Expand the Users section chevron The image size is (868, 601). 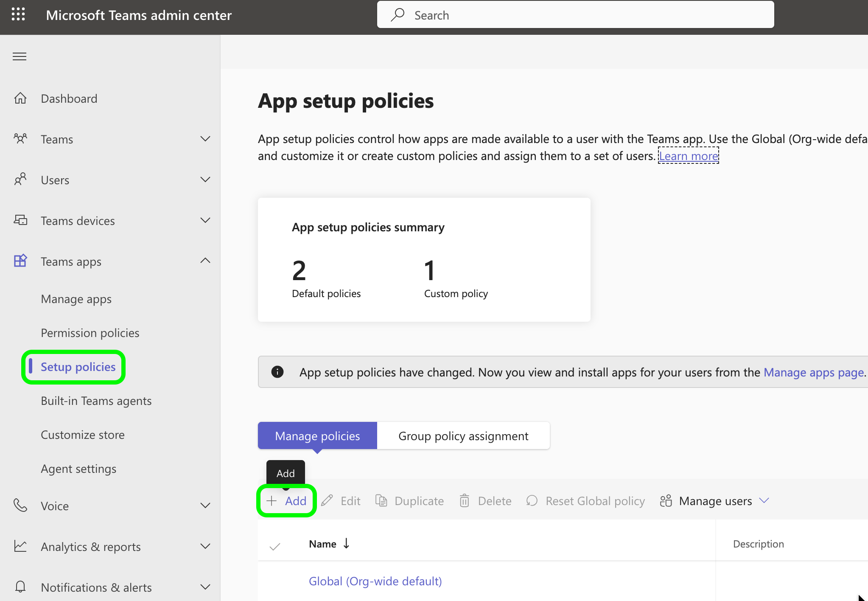tap(205, 180)
